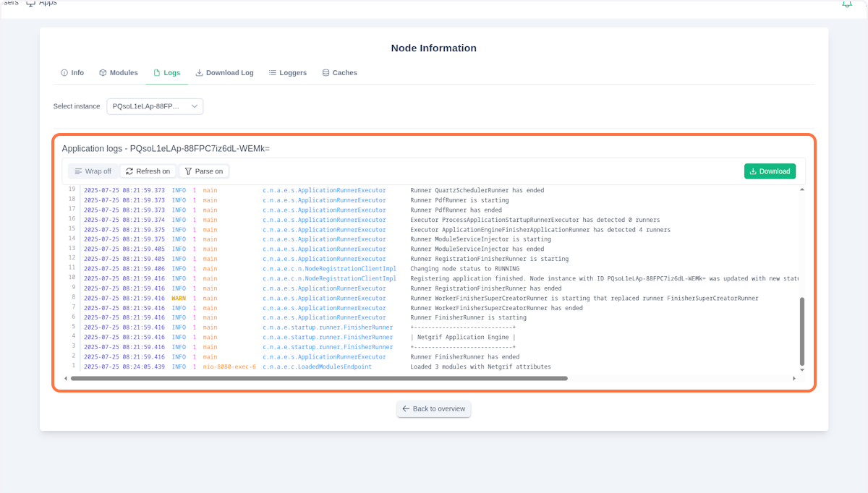Click the Info tab circle icon
868x493 pixels.
[63, 72]
